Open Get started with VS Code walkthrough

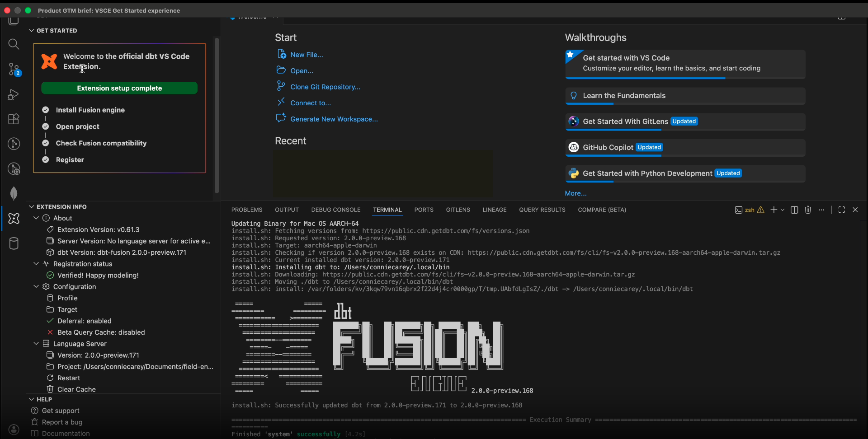(x=685, y=64)
